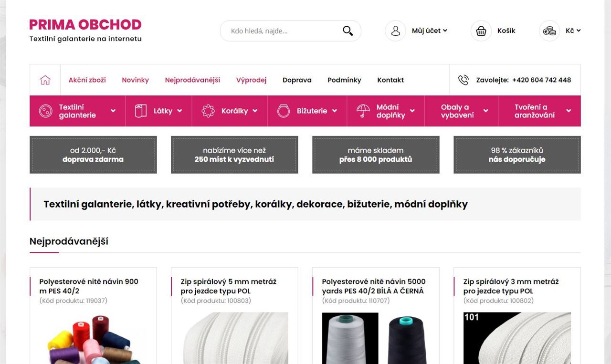This screenshot has width=611, height=364.
Task: Open the Akční zboží menu item
Action: point(87,80)
